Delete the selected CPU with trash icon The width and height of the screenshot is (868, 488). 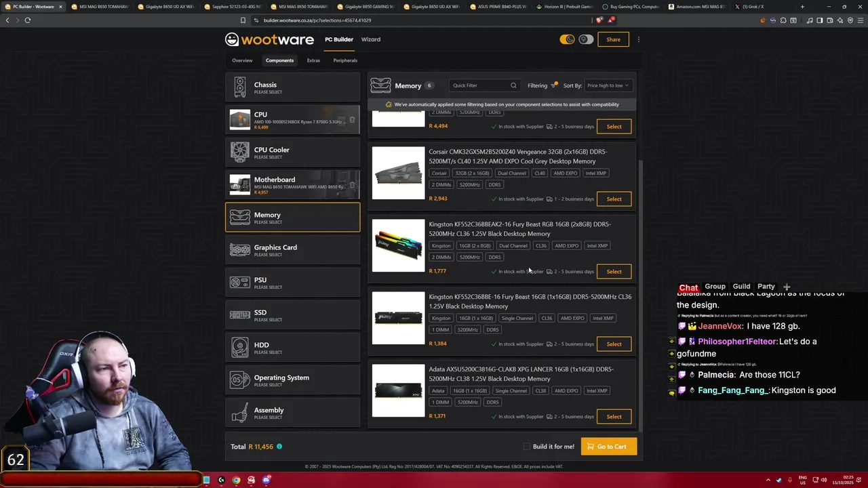click(x=352, y=120)
